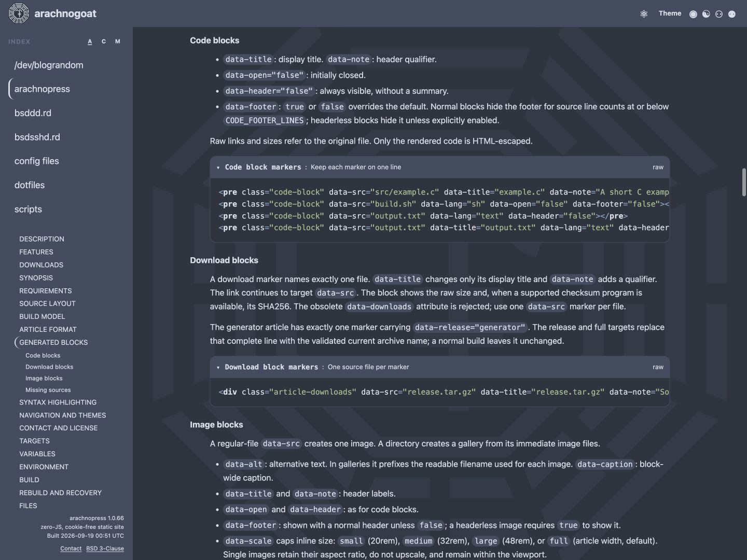Click the Image blocks heading in the article

click(x=216, y=425)
